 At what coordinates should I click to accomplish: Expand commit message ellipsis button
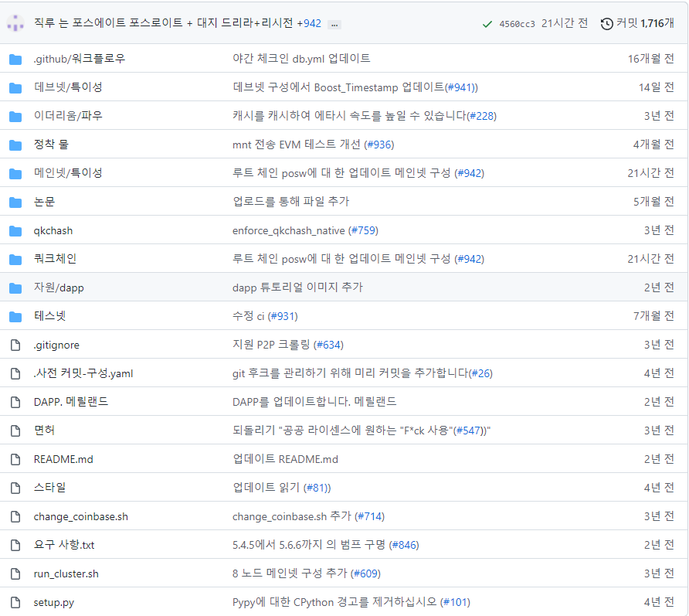(x=334, y=25)
